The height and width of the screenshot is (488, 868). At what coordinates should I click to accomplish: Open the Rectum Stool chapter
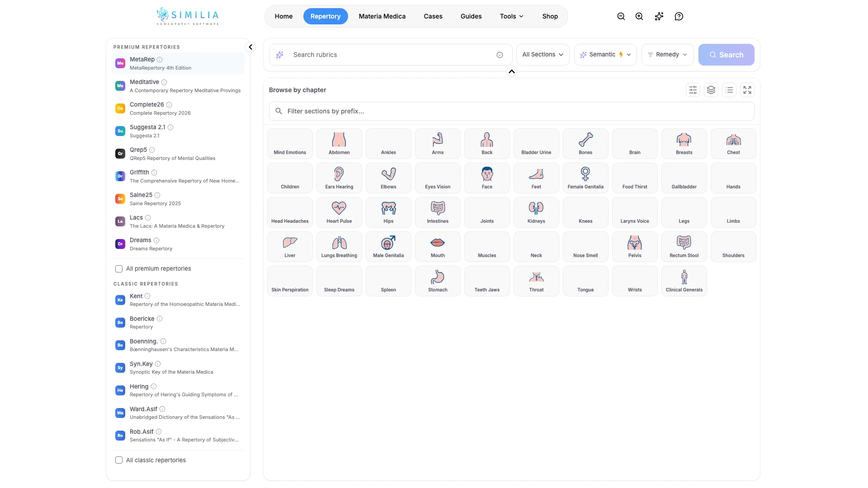pos(684,247)
